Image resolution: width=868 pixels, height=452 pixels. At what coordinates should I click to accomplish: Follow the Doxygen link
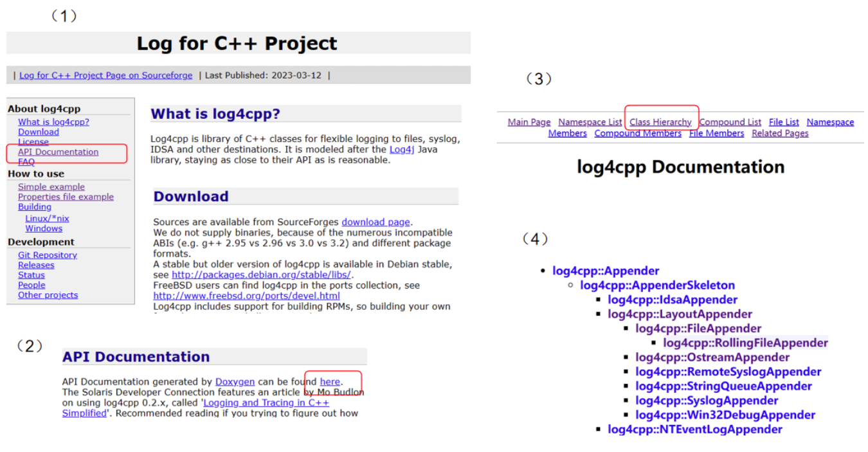(x=235, y=382)
